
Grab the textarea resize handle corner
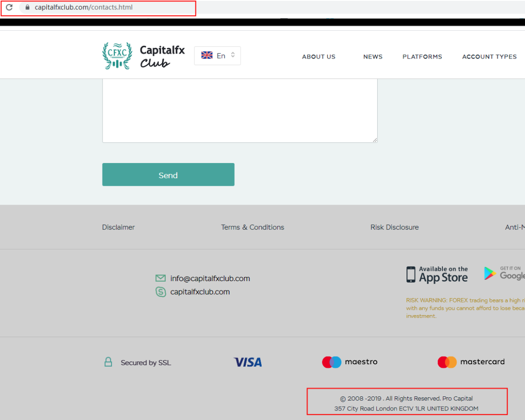point(375,140)
